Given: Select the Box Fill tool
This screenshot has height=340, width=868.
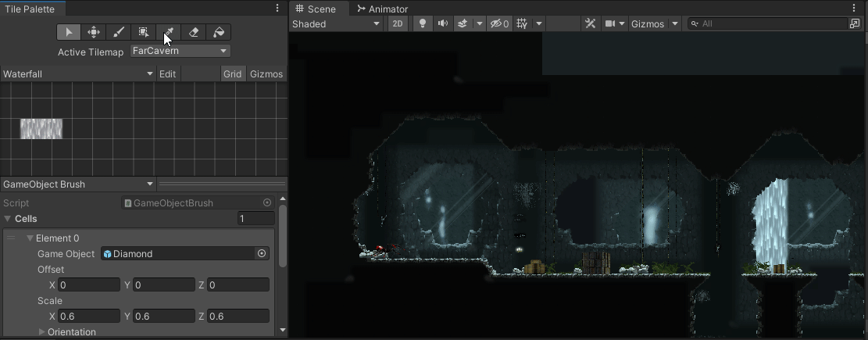Looking at the screenshot, I should click(144, 32).
